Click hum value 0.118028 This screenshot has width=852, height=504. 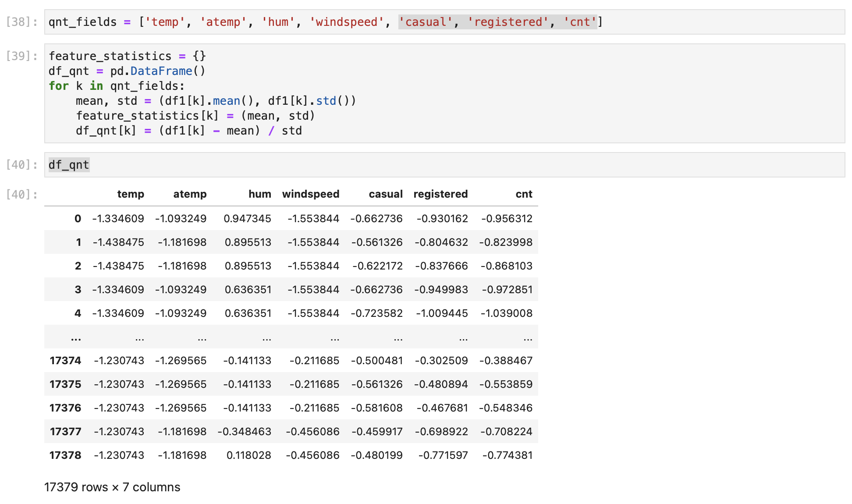click(248, 455)
